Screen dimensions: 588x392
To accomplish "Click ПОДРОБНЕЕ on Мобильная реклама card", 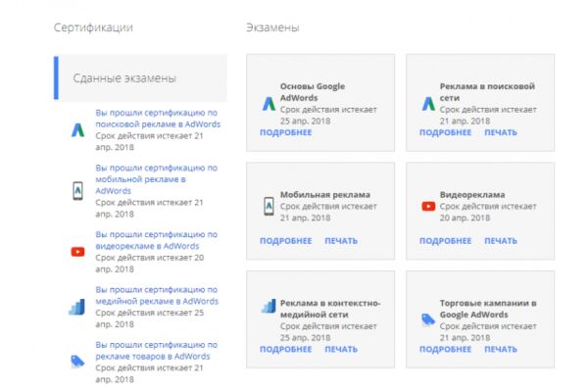I will [286, 241].
